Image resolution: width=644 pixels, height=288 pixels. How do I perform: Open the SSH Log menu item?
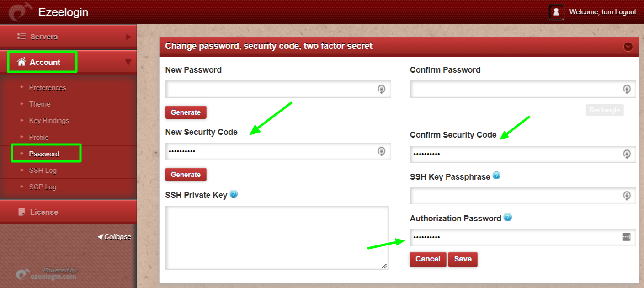click(x=43, y=170)
